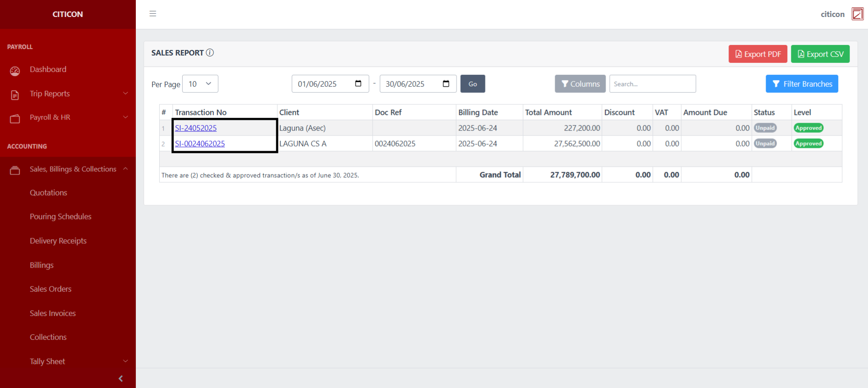Click the Filter Branches button

[801, 84]
